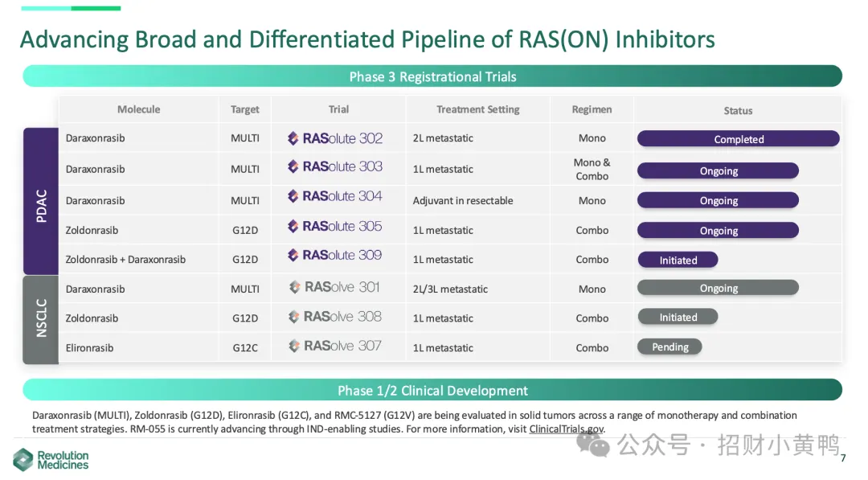The height and width of the screenshot is (480, 868).
Task: Click the Revolution Medicines logo
Action: click(51, 460)
